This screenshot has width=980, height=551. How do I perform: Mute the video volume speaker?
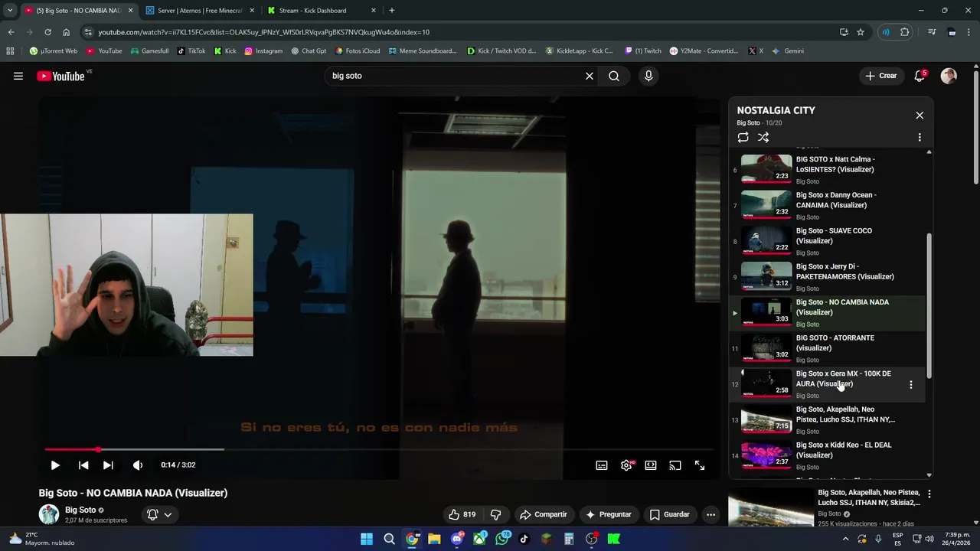point(138,465)
